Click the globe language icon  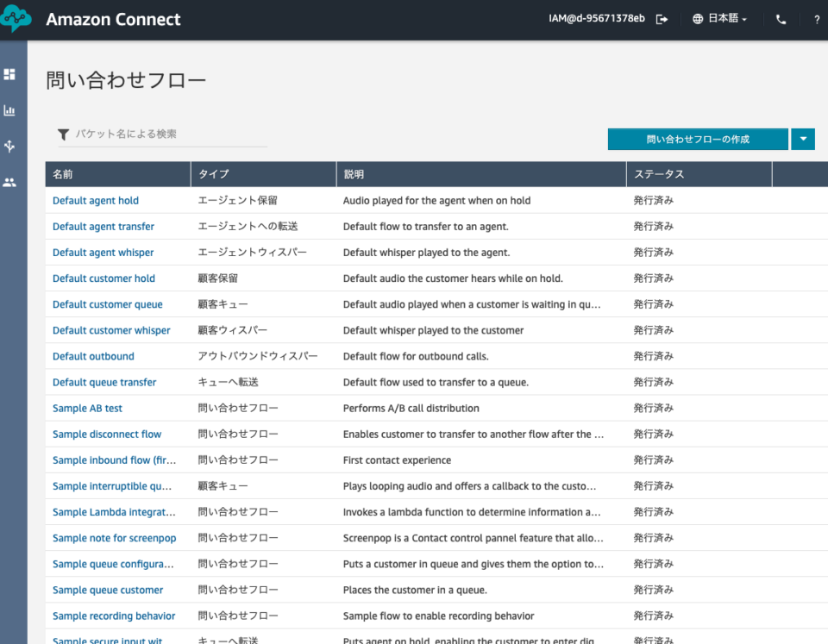click(x=698, y=19)
